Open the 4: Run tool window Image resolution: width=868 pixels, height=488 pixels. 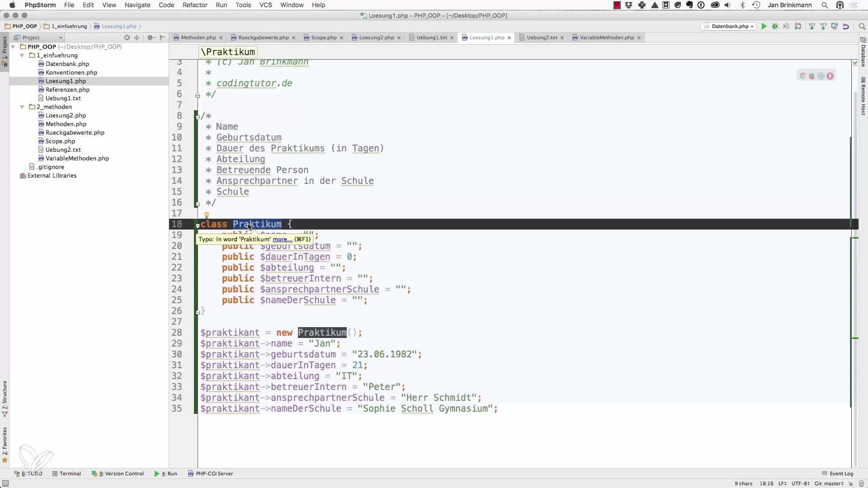pos(166,474)
